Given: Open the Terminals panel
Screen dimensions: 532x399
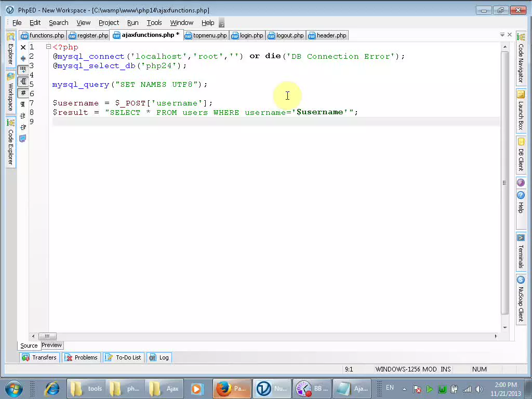Looking at the screenshot, I should 521,249.
